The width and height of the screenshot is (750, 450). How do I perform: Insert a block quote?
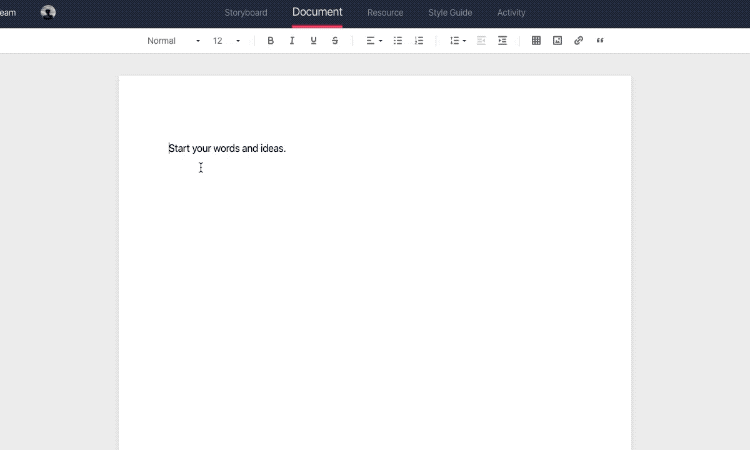[600, 41]
